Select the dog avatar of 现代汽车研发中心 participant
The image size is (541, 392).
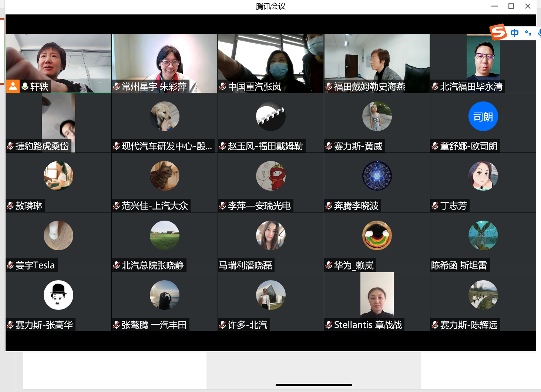165,116
